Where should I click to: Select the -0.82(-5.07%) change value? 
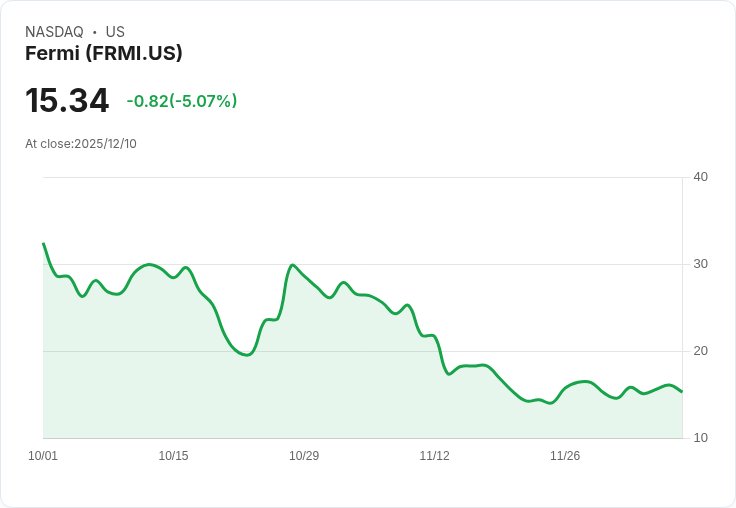point(181,101)
